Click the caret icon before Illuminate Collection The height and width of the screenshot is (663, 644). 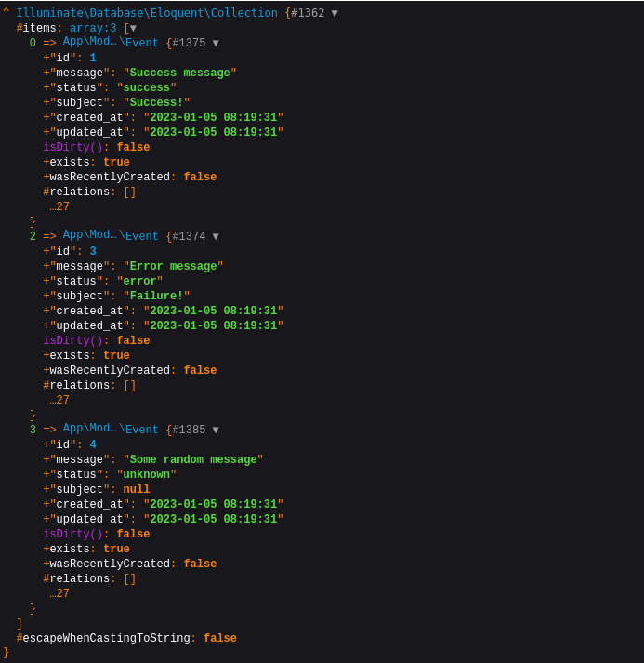pos(6,13)
